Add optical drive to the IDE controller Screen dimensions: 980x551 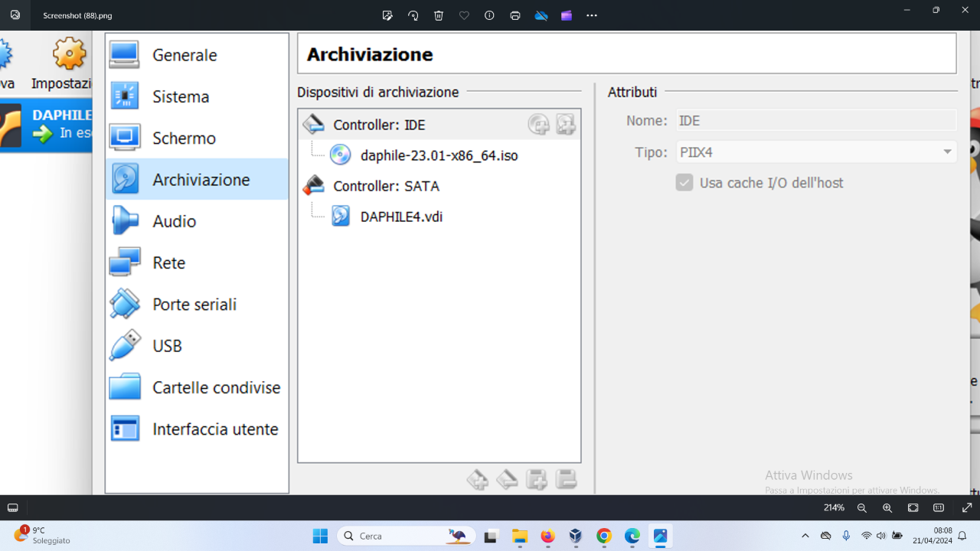pyautogui.click(x=538, y=124)
